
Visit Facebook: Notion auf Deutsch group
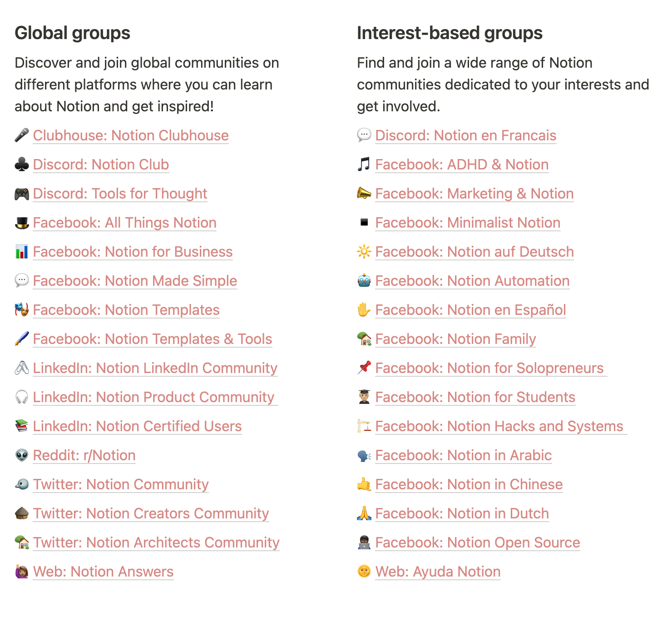click(x=474, y=252)
